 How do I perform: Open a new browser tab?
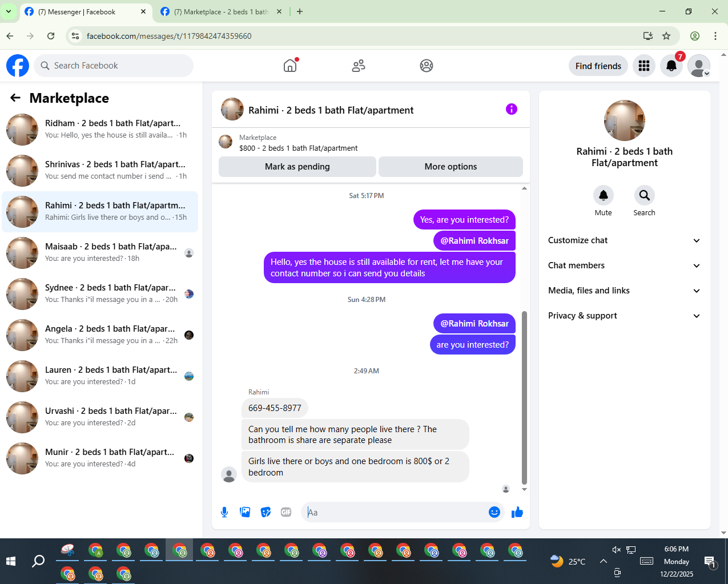[x=300, y=11]
